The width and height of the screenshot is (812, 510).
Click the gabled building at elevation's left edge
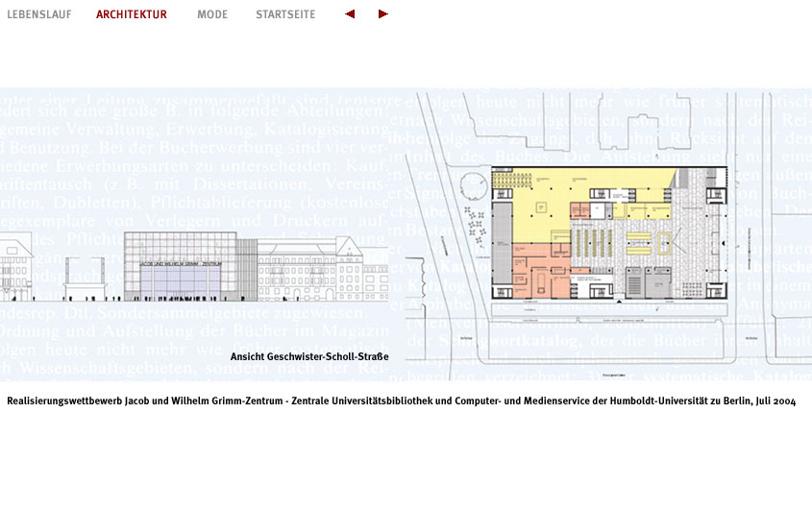click(x=16, y=267)
